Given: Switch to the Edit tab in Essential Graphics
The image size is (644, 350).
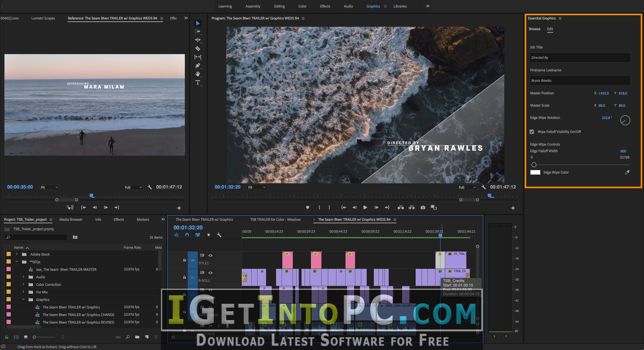Looking at the screenshot, I should coord(550,28).
